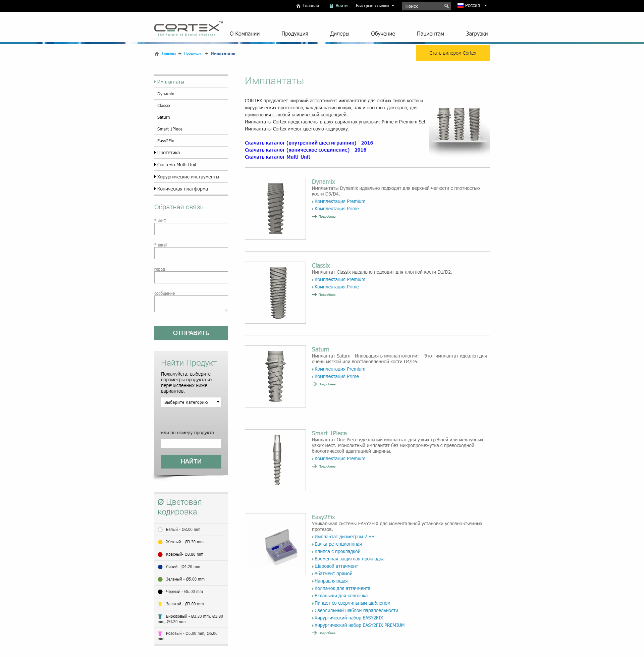The width and height of the screenshot is (644, 657).
Task: Click the gold cone Ø3.00 icon
Action: 160,604
